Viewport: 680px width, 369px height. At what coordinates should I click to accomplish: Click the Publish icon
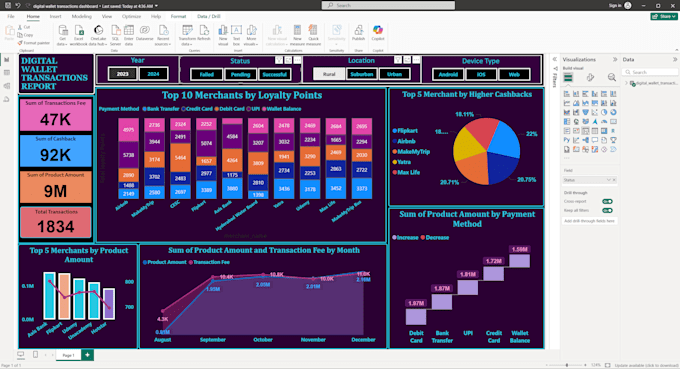358,33
